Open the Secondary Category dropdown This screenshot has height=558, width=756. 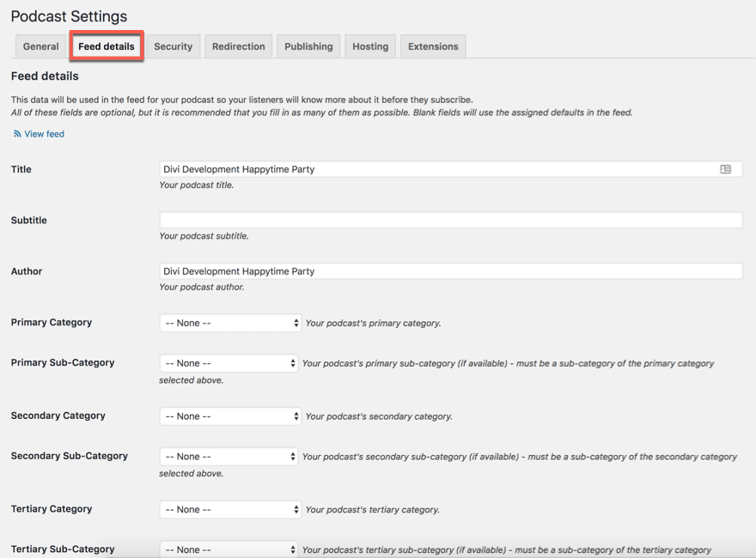(x=228, y=416)
